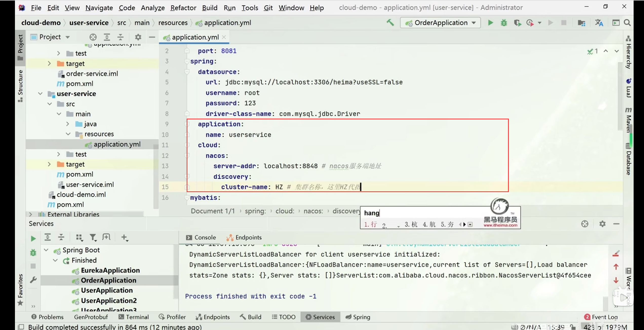Switch to the Endpoints tab in Services

[x=244, y=237]
